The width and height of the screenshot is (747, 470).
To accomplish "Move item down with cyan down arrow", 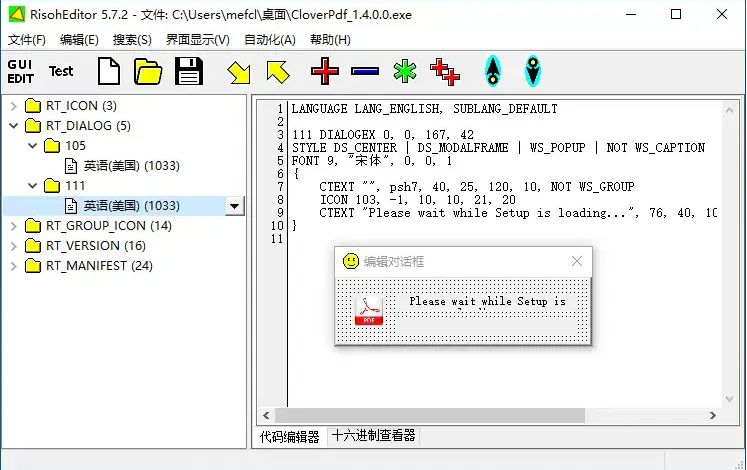I will (532, 71).
